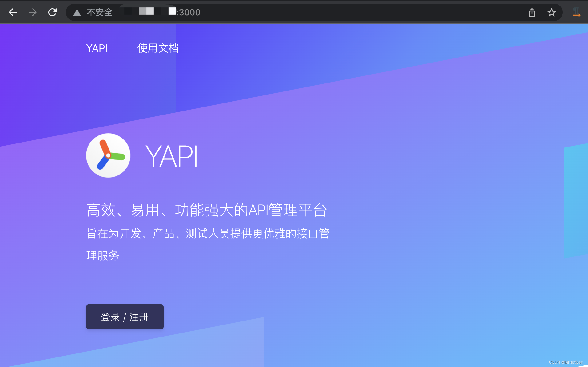Reload the current page
The height and width of the screenshot is (367, 588).
(52, 12)
